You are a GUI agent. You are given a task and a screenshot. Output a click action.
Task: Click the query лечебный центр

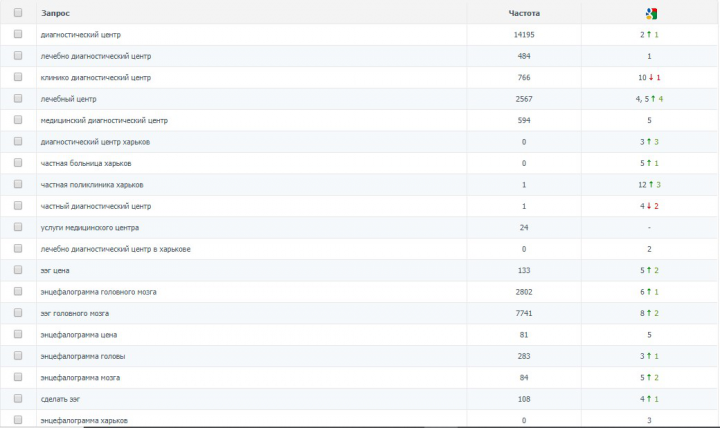coord(68,99)
